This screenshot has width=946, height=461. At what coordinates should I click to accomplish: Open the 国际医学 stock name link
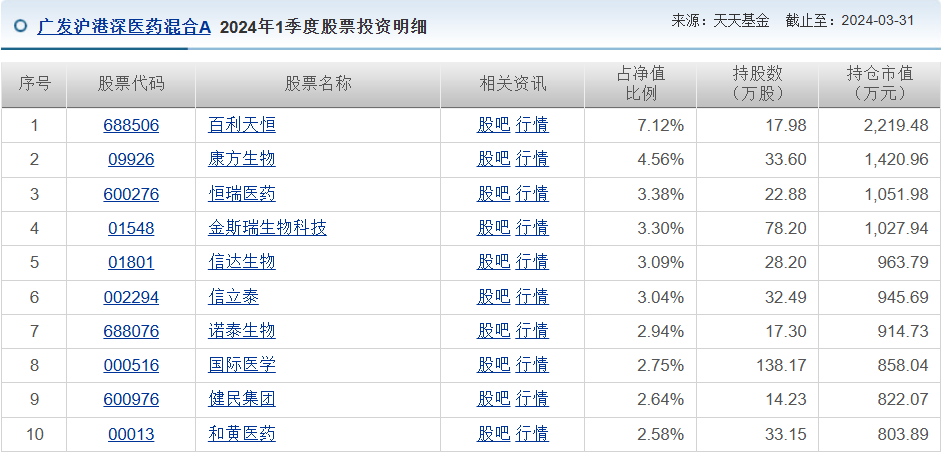pyautogui.click(x=242, y=365)
